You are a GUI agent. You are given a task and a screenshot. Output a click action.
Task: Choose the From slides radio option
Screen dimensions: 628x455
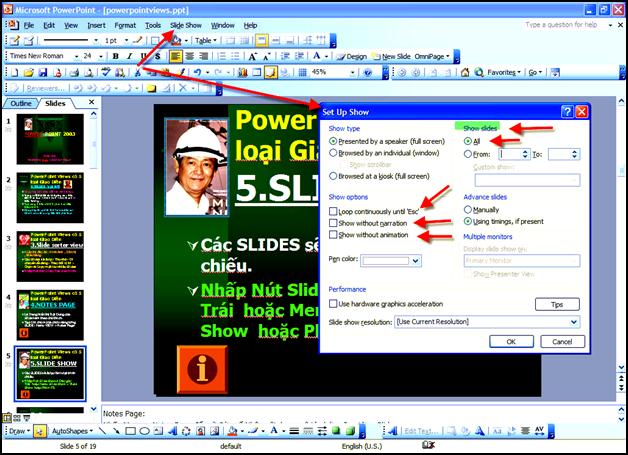tap(467, 154)
